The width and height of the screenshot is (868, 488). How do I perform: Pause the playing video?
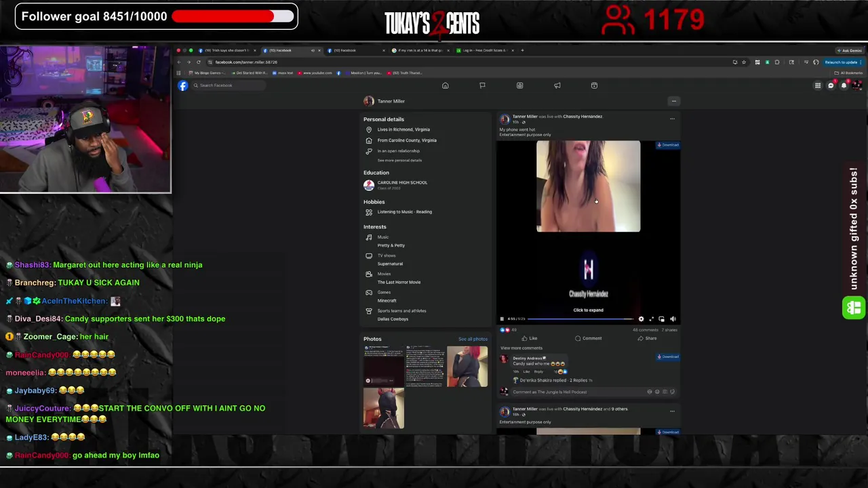tap(502, 319)
